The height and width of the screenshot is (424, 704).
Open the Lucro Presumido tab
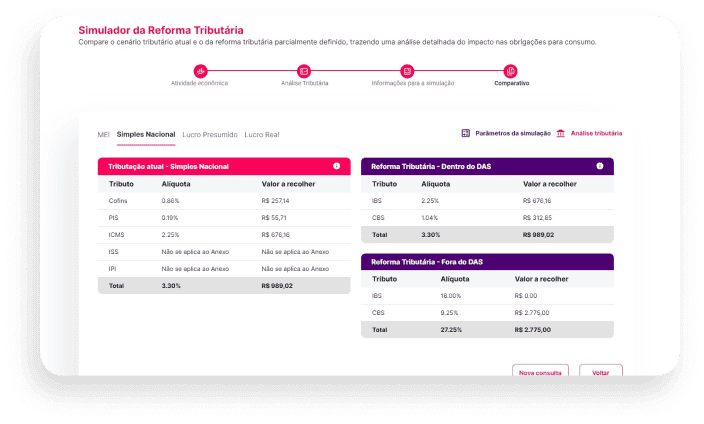[210, 134]
